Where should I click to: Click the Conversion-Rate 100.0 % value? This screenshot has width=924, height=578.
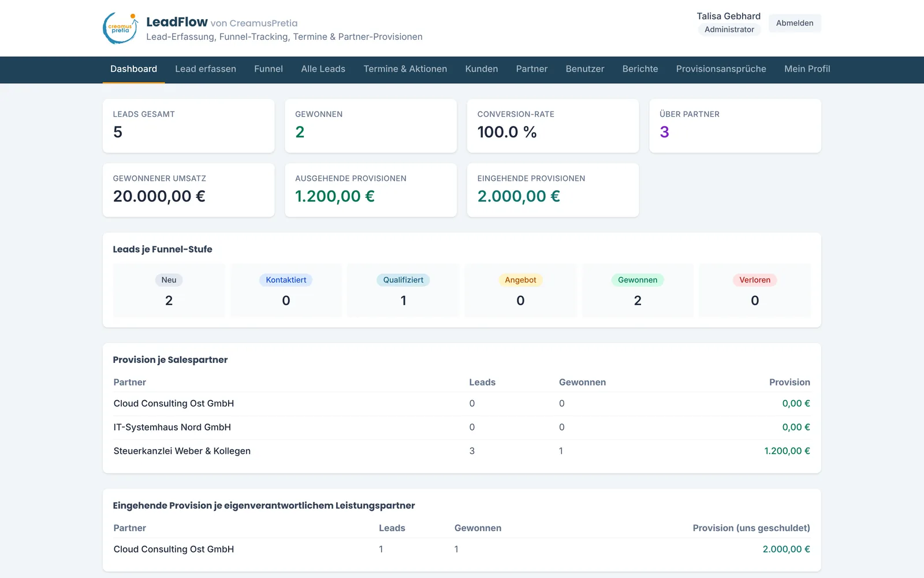click(x=507, y=132)
